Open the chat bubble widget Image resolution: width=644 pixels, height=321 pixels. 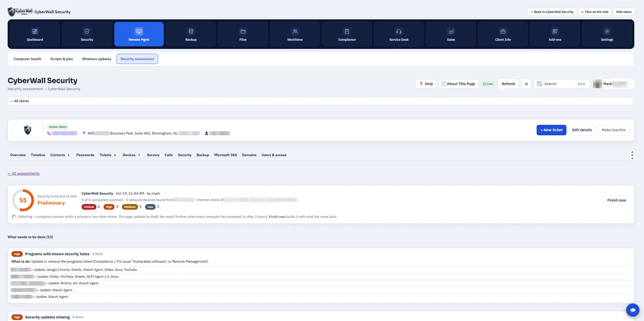(x=633, y=310)
